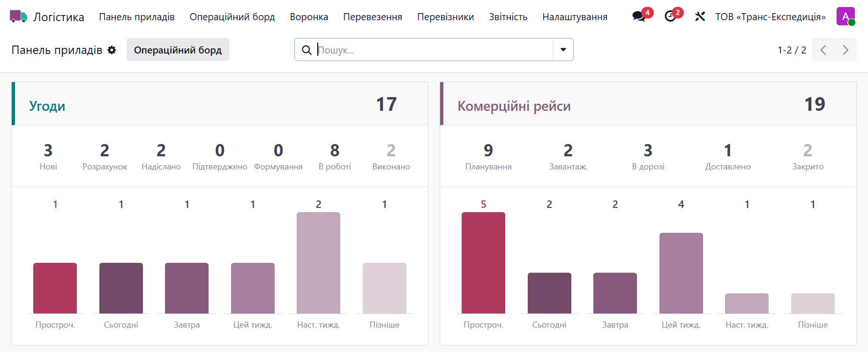Click the Пізніше bar in Угоди chart

pyautogui.click(x=384, y=288)
